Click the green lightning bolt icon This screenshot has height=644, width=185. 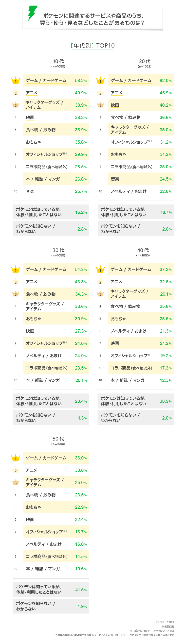(x=32, y=13)
